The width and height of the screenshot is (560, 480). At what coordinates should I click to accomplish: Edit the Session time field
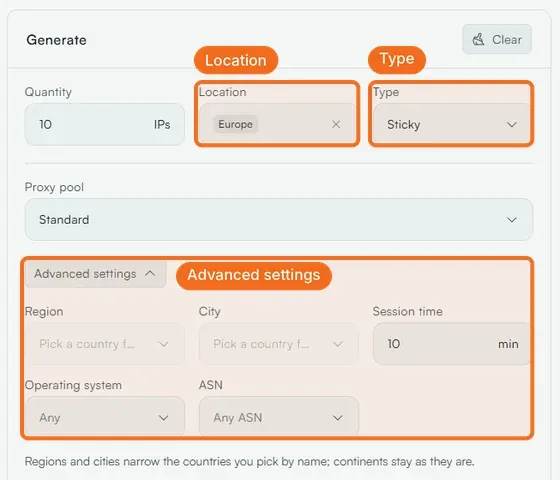(451, 344)
